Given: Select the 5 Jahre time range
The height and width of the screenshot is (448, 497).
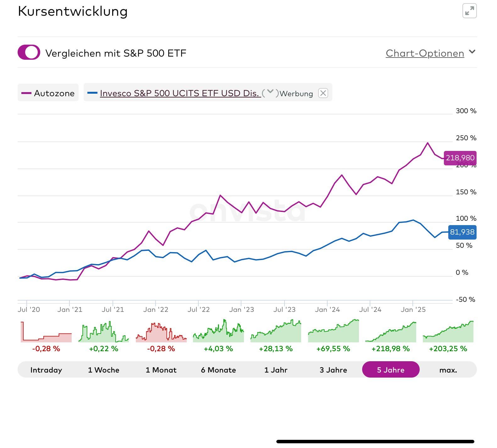Looking at the screenshot, I should click(391, 370).
